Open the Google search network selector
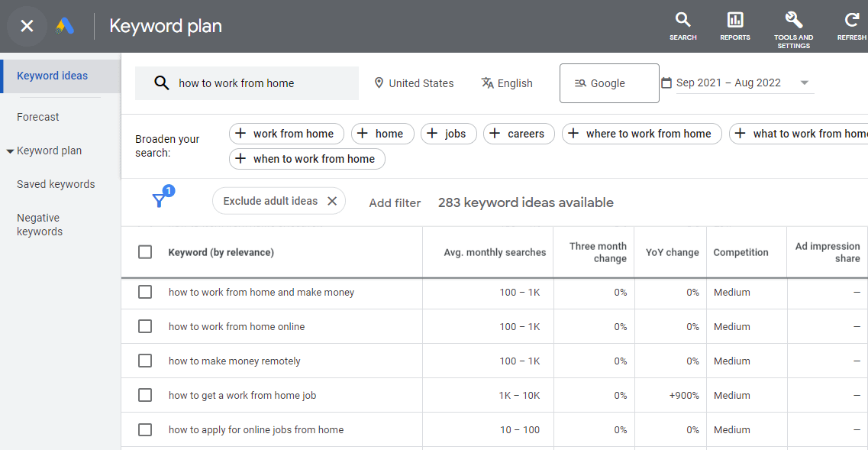 609,83
